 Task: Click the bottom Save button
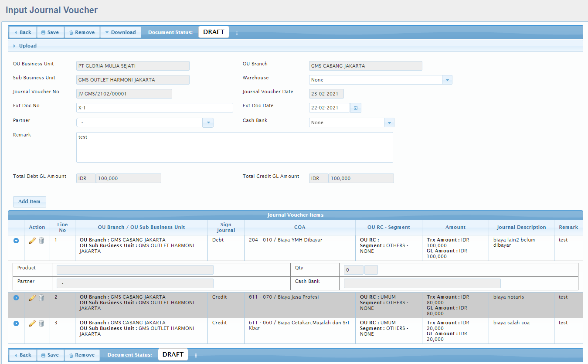[51, 355]
